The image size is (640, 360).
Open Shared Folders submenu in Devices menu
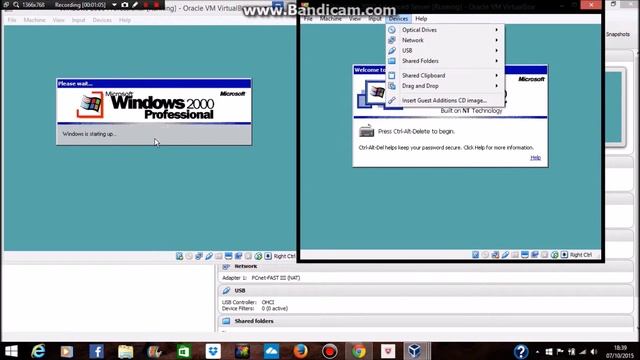[x=445, y=61]
